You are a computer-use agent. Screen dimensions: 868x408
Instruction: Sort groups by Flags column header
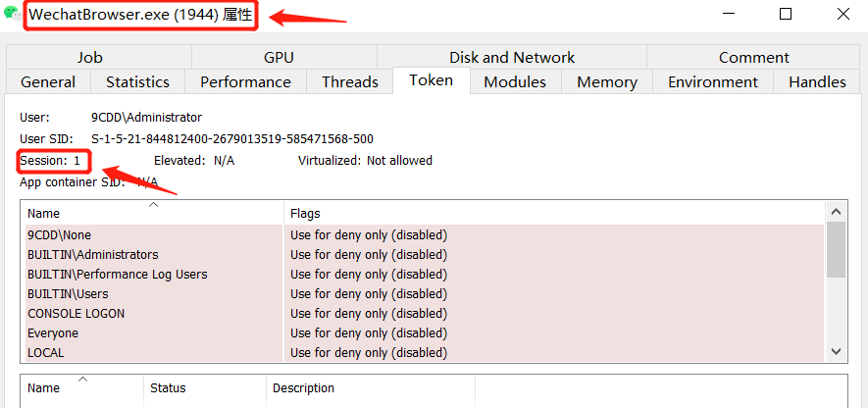click(x=553, y=213)
